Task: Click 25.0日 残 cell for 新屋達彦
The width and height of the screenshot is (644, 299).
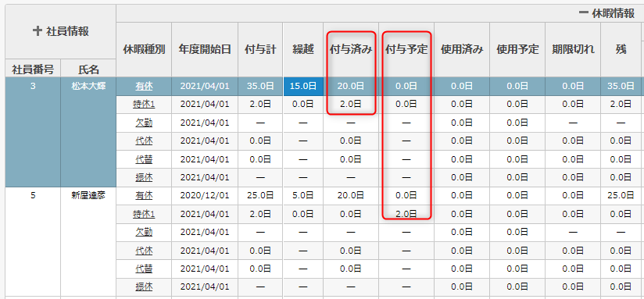Action: [621, 196]
